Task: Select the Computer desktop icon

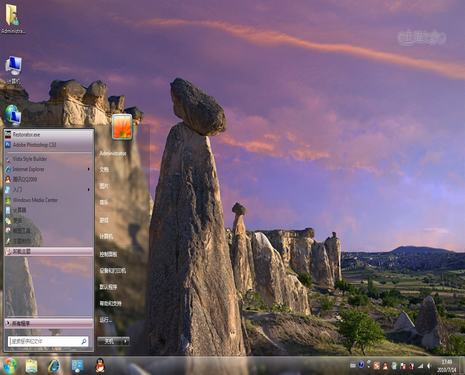Action: click(13, 69)
